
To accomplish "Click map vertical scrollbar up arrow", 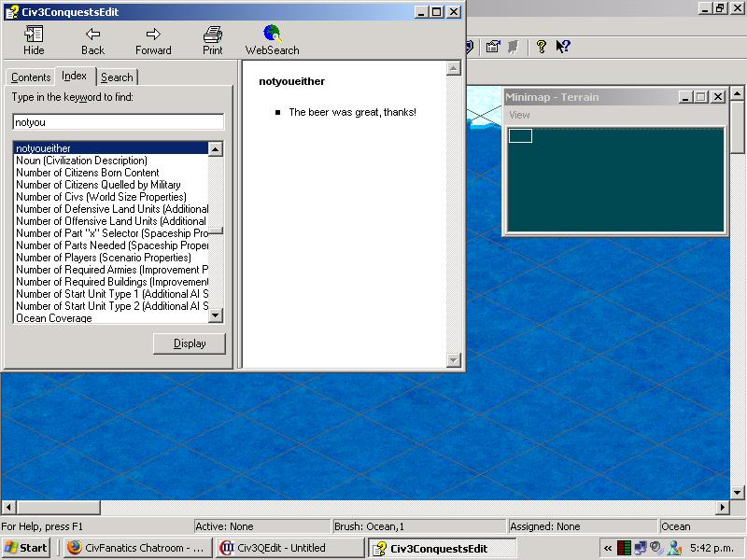I will pyautogui.click(x=737, y=92).
